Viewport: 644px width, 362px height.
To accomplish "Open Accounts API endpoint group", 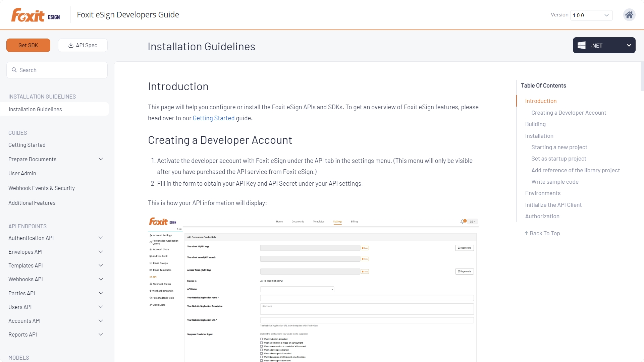I will (24, 321).
